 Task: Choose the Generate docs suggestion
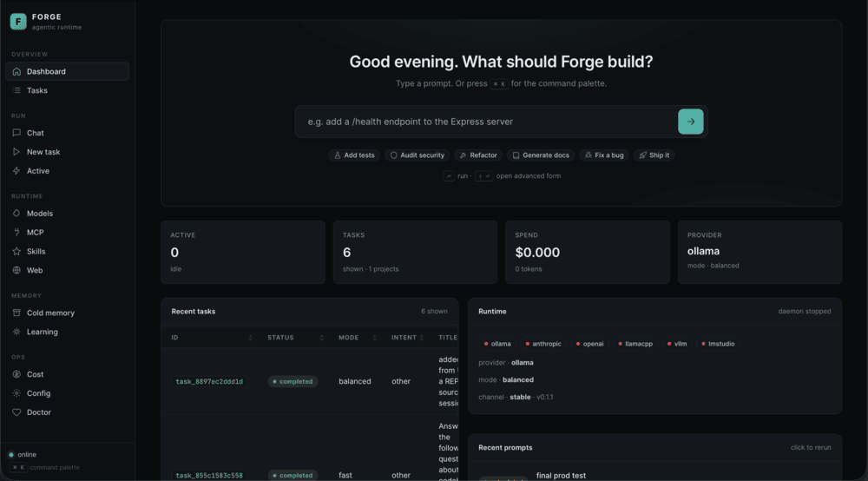point(541,155)
